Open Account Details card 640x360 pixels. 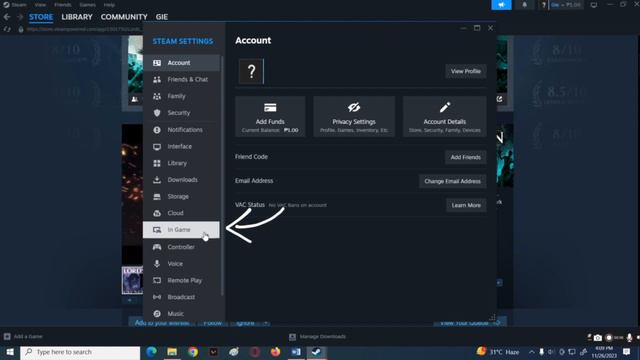point(444,116)
